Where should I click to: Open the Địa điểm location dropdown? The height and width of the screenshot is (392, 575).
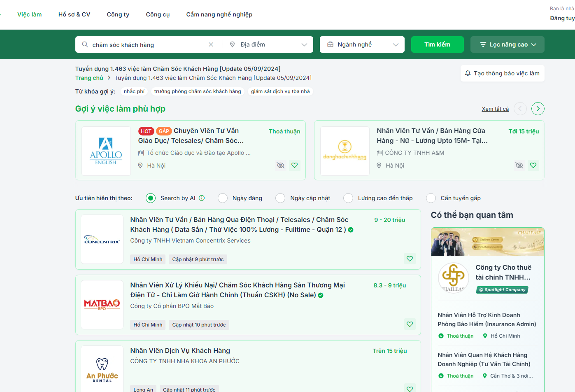point(268,44)
